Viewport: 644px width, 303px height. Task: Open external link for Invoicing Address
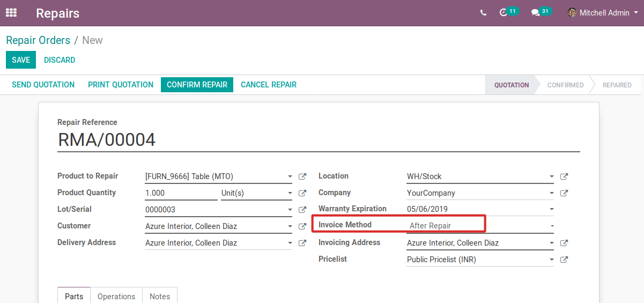tap(564, 243)
